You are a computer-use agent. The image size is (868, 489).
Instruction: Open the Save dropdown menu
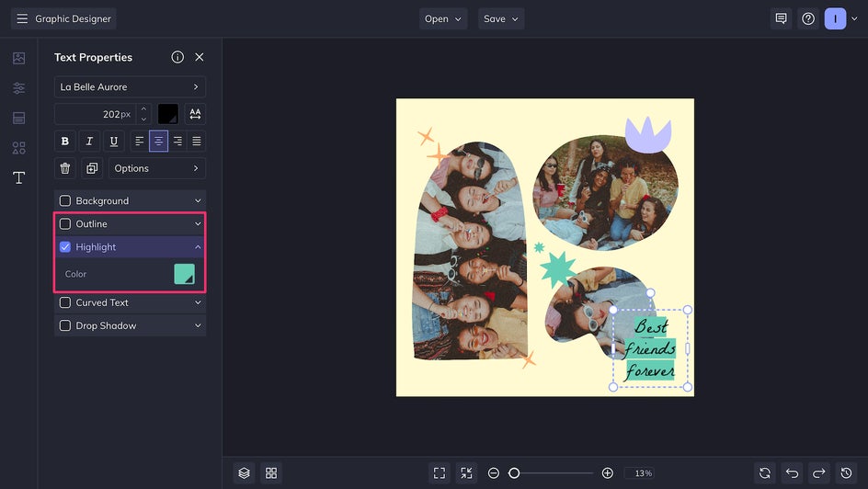pyautogui.click(x=501, y=18)
